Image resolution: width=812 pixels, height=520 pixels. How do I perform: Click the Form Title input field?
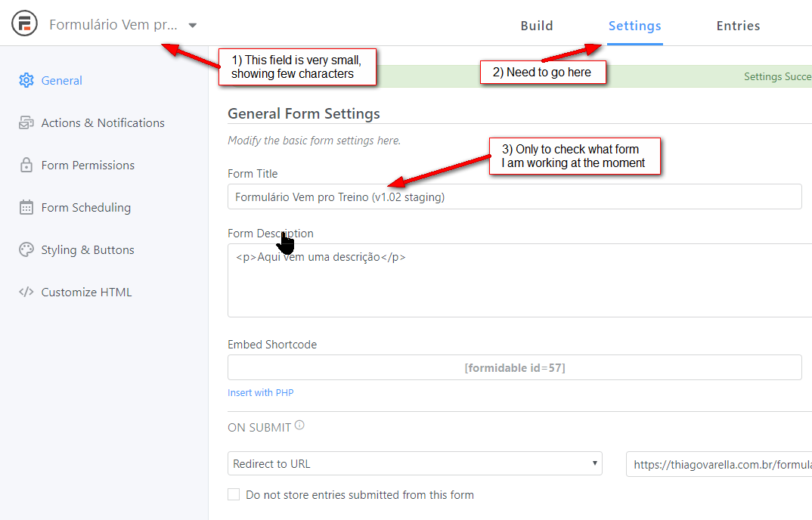pyautogui.click(x=514, y=197)
